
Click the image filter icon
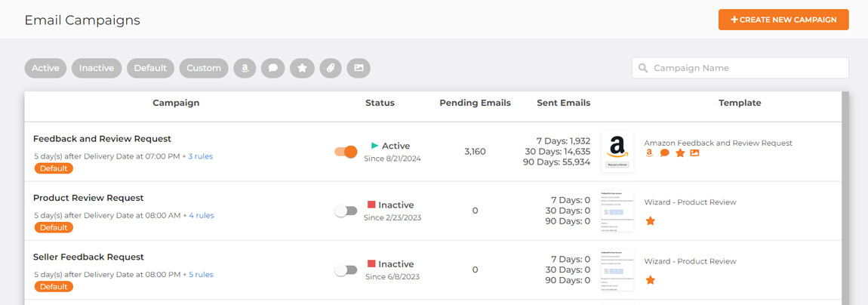coord(359,68)
